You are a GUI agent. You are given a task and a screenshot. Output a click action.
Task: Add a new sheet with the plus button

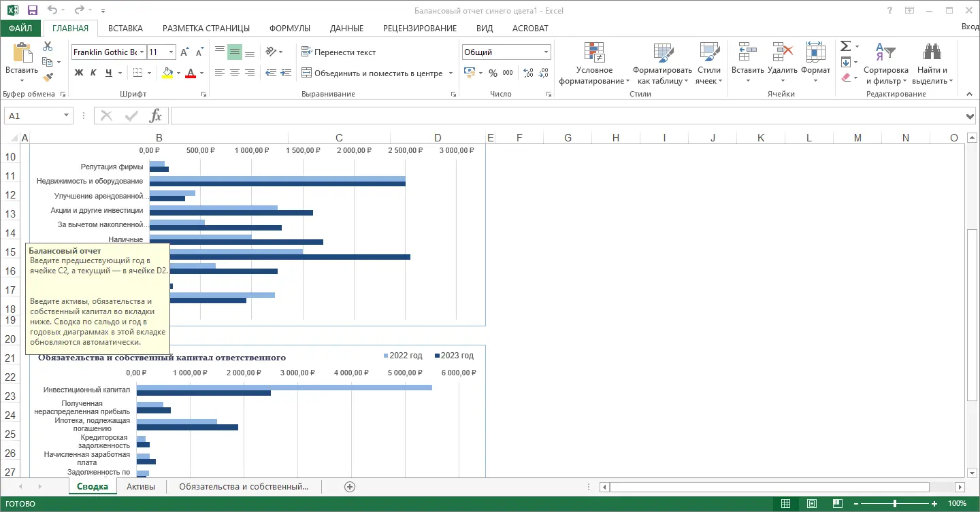(x=350, y=486)
